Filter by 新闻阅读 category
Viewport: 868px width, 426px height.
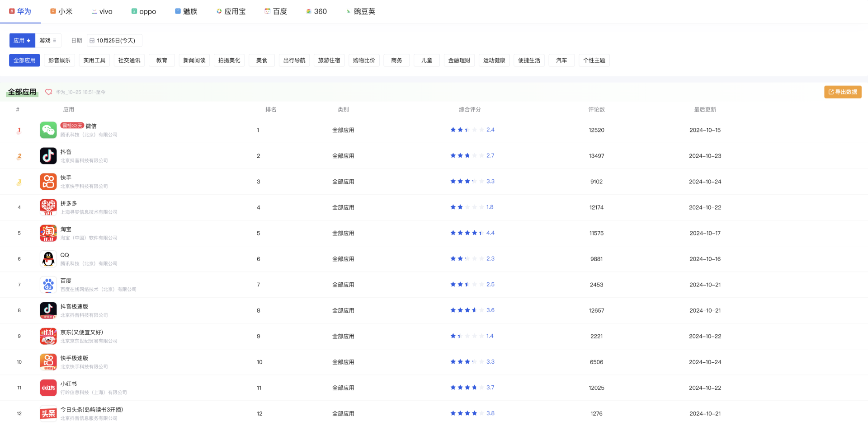pyautogui.click(x=194, y=61)
